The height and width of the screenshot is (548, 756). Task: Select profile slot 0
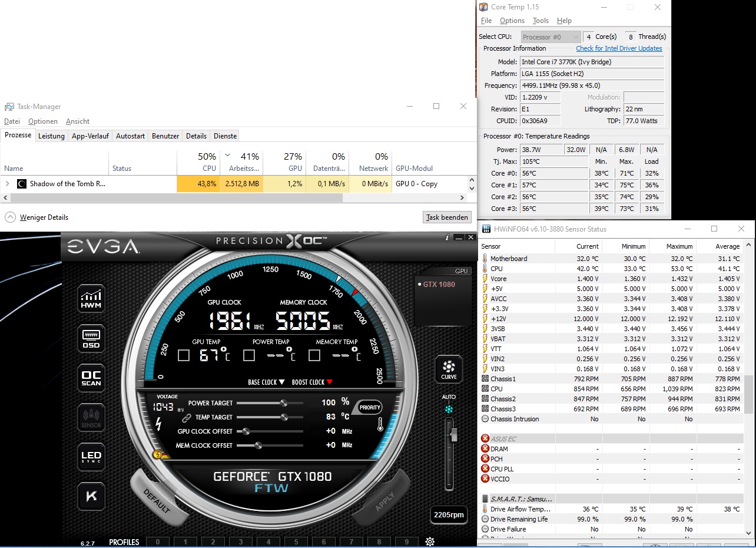click(x=158, y=542)
